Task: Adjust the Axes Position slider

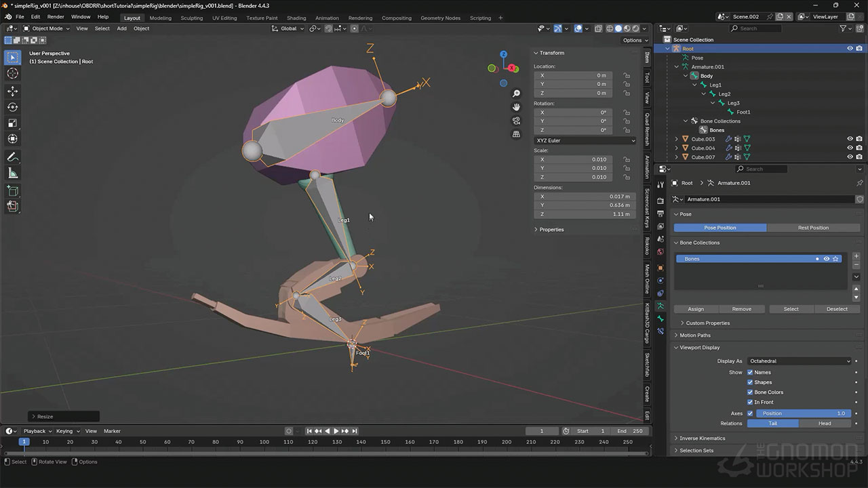Action: (803, 413)
